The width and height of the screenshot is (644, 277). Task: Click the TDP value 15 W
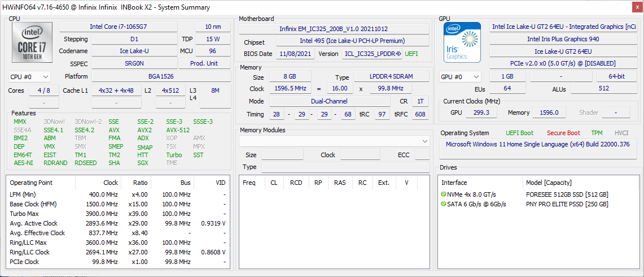click(x=213, y=39)
